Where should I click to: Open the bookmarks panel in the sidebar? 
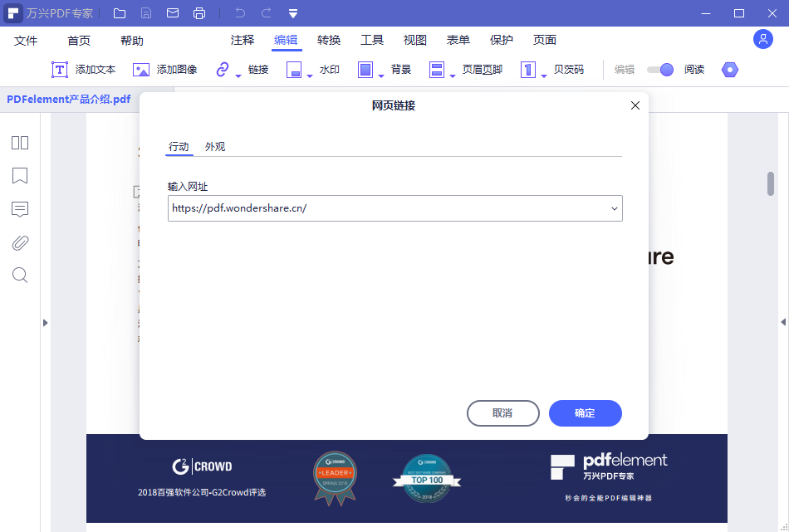click(19, 176)
